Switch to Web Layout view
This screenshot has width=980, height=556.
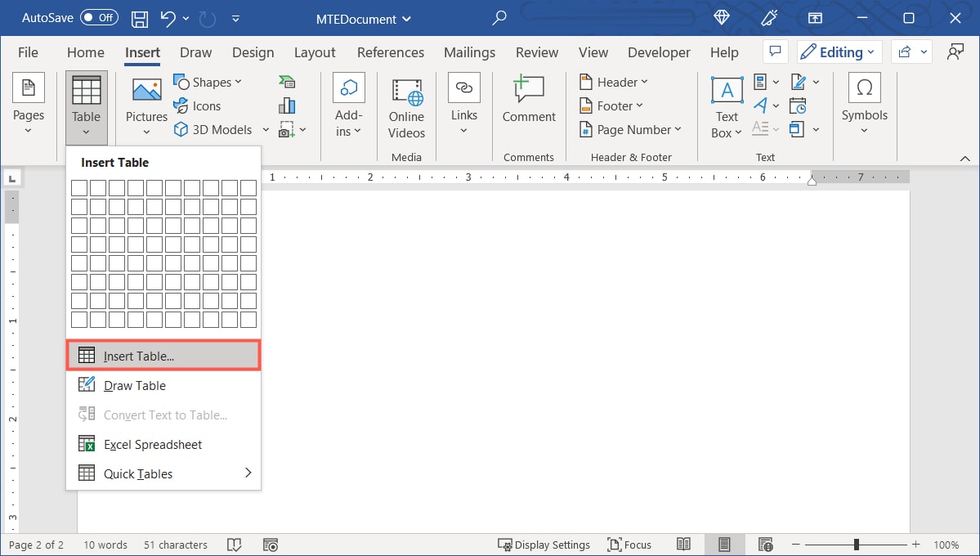[x=765, y=544]
